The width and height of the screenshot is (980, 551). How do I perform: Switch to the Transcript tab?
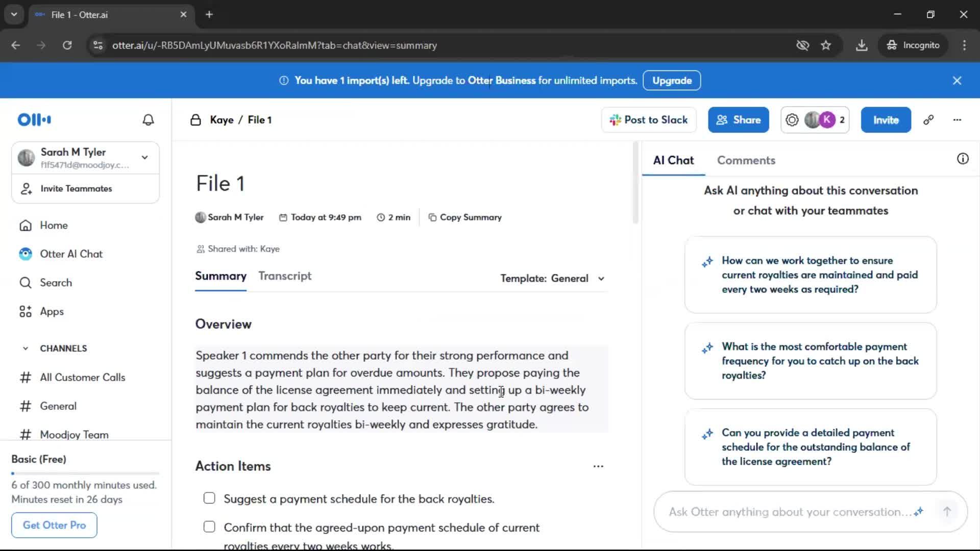click(285, 276)
